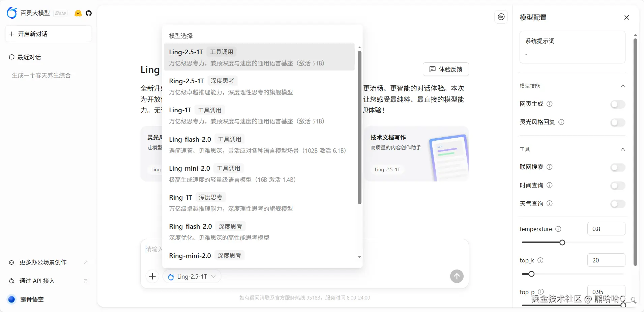Focus the top_k value field

click(x=606, y=260)
